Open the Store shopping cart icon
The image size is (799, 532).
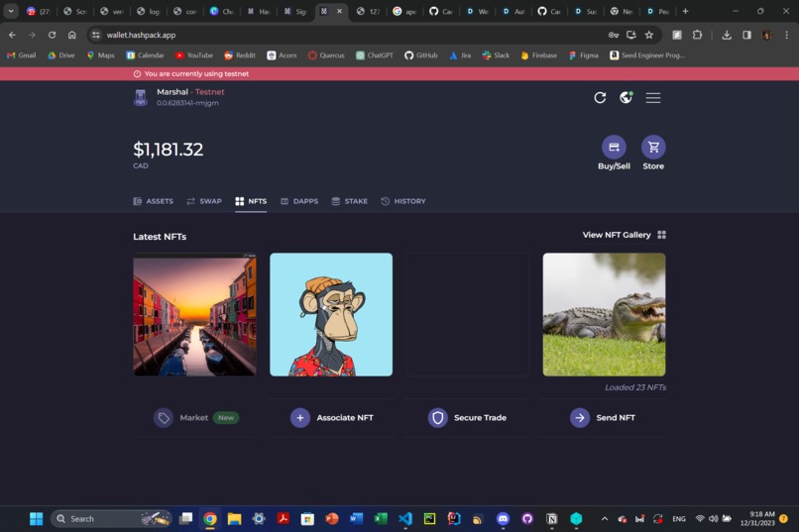pos(653,148)
